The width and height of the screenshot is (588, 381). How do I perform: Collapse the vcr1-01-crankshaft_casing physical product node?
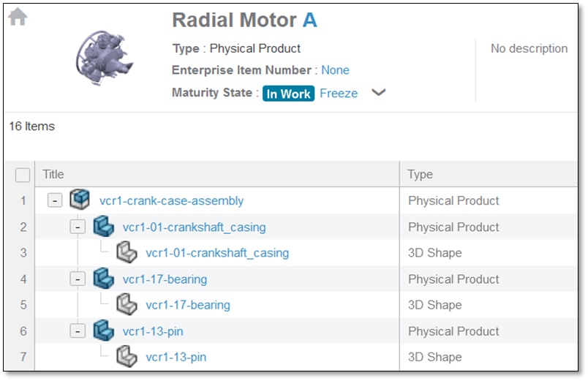click(78, 227)
